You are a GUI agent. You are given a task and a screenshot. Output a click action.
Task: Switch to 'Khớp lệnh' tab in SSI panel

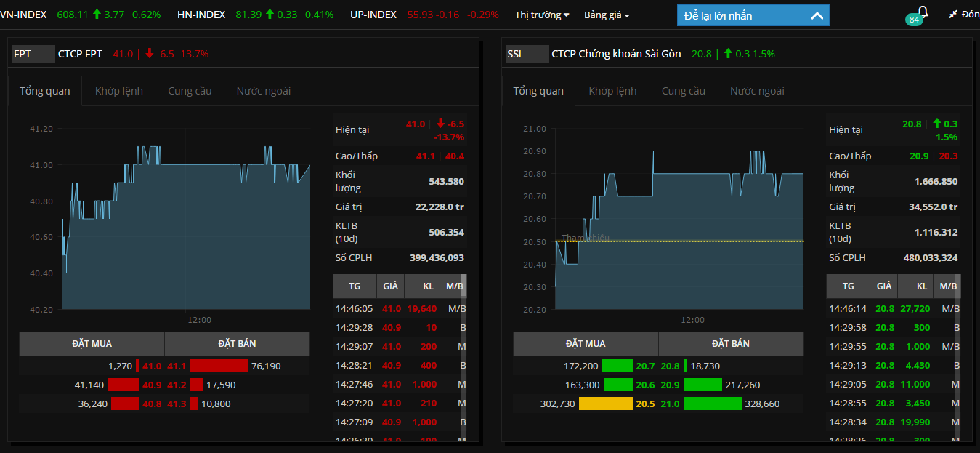pyautogui.click(x=612, y=91)
